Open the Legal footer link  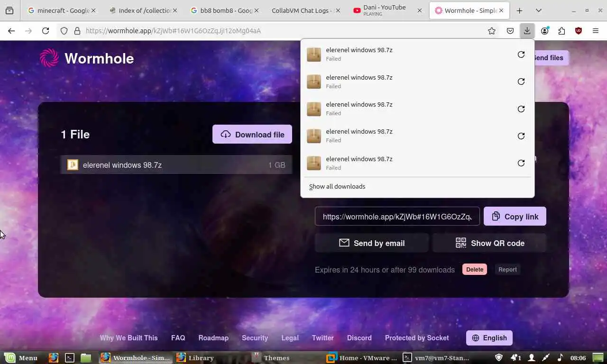(290, 338)
